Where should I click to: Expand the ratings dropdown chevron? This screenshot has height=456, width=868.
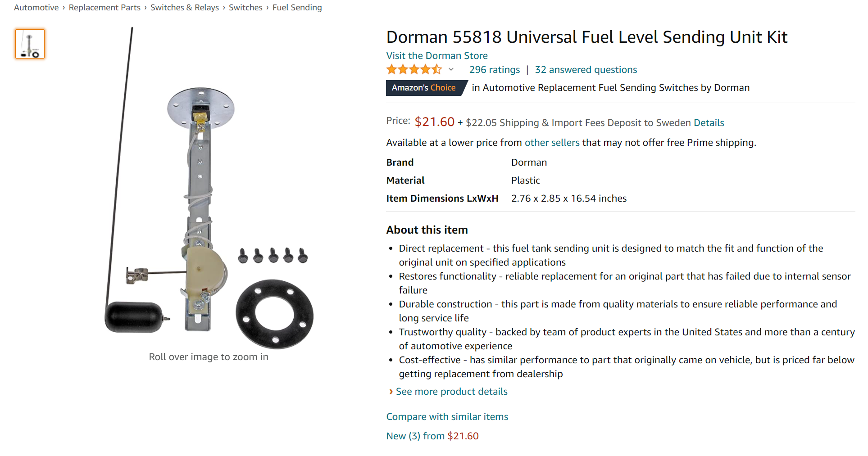click(451, 70)
